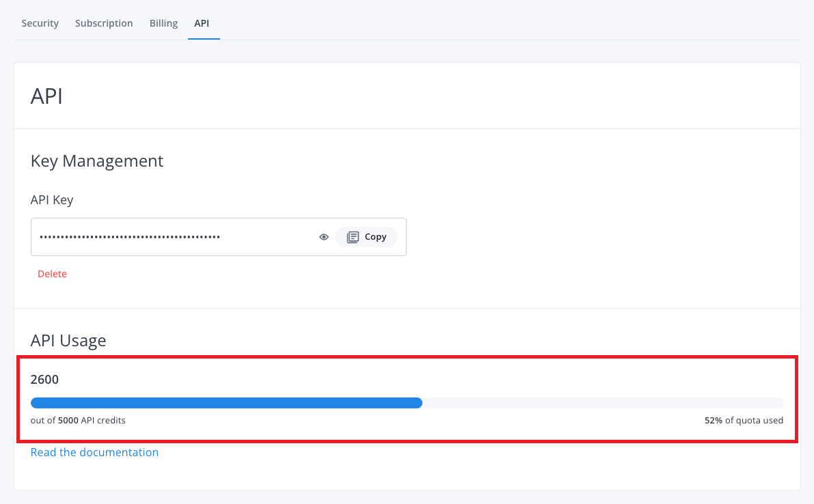This screenshot has width=814, height=504.
Task: Reveal the API key with eye icon
Action: [324, 237]
